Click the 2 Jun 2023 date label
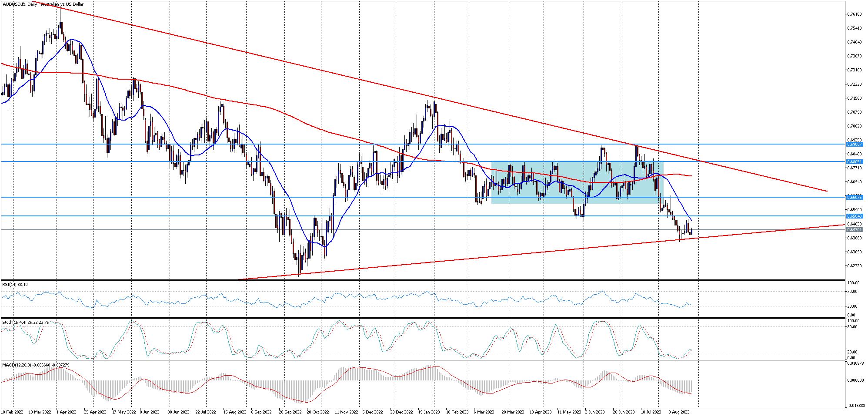868x417 pixels. click(595, 412)
